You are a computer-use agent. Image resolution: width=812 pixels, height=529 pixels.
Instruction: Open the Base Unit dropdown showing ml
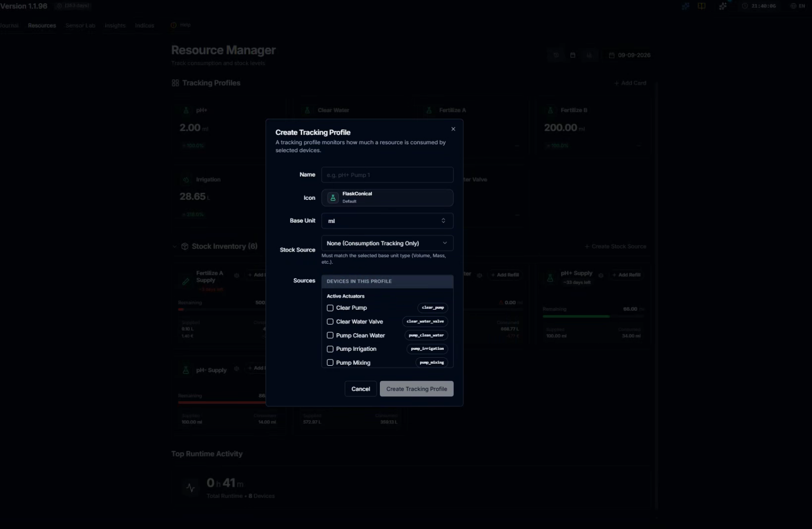pos(387,221)
